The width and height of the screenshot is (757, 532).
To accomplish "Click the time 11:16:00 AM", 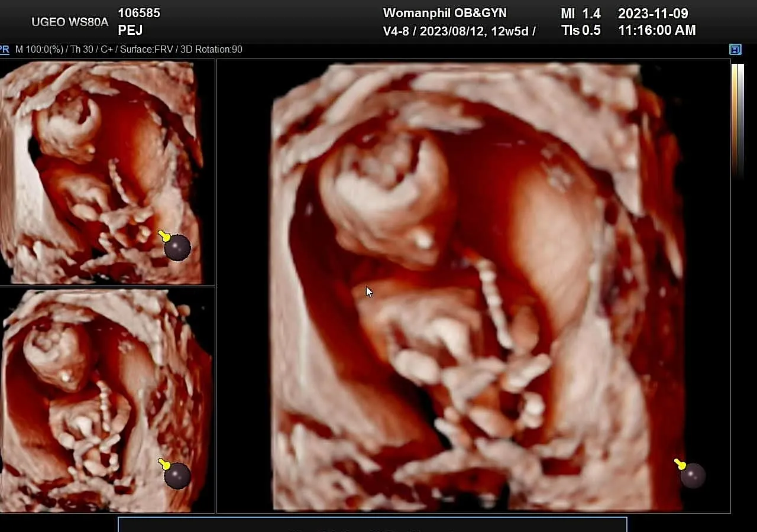I will 656,30.
